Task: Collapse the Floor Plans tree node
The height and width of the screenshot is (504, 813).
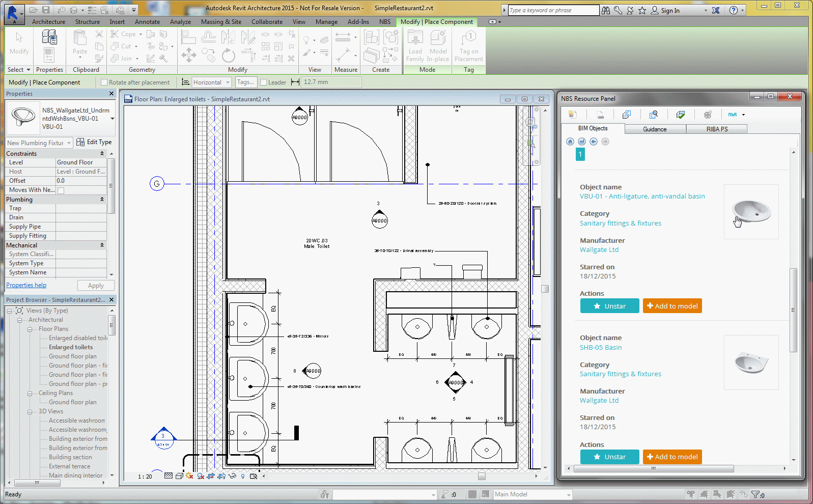Action: 30,329
